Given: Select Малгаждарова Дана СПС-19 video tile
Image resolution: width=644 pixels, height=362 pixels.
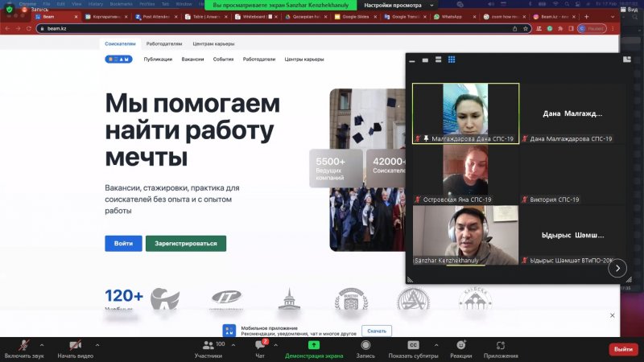Looking at the screenshot, I should (x=466, y=113).
